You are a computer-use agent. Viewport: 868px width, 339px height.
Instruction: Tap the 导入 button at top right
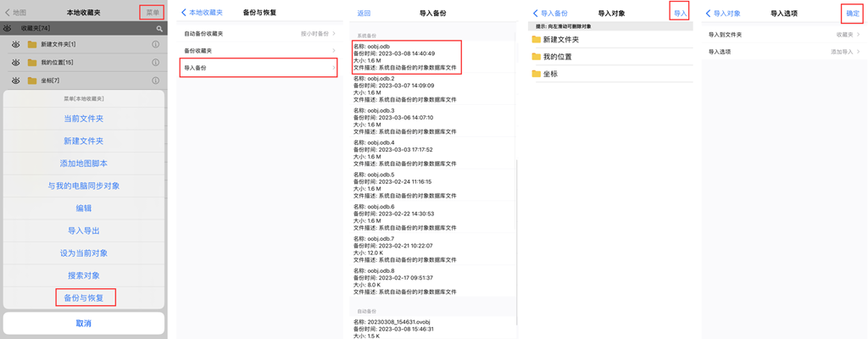[x=679, y=13]
